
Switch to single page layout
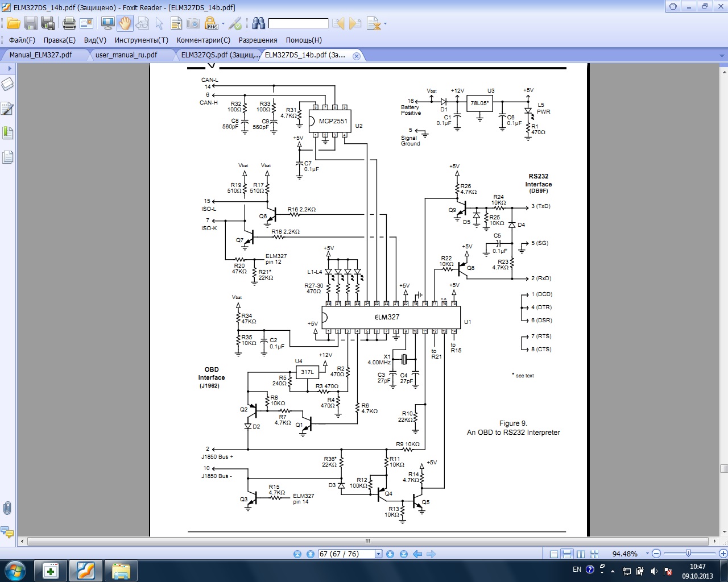point(554,554)
